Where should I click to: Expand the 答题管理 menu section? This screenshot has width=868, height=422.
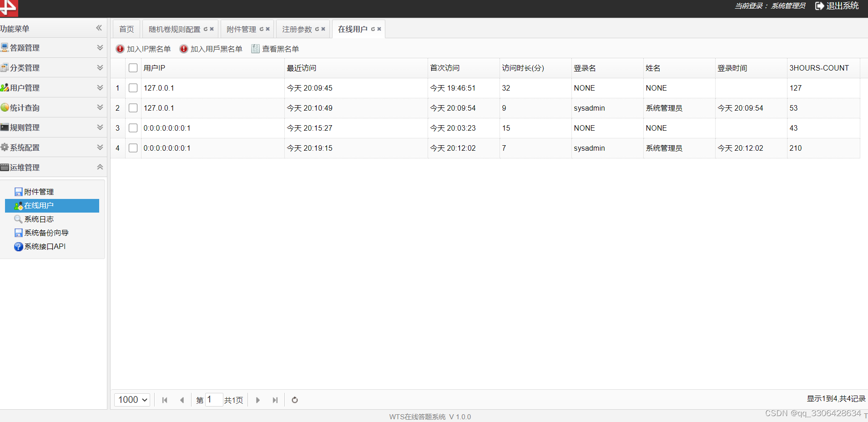click(100, 47)
